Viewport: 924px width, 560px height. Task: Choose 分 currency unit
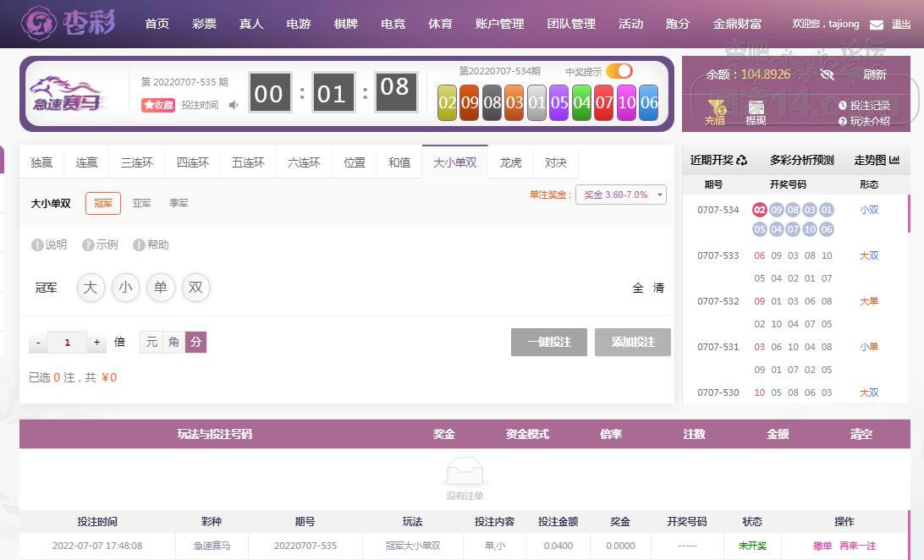(195, 342)
